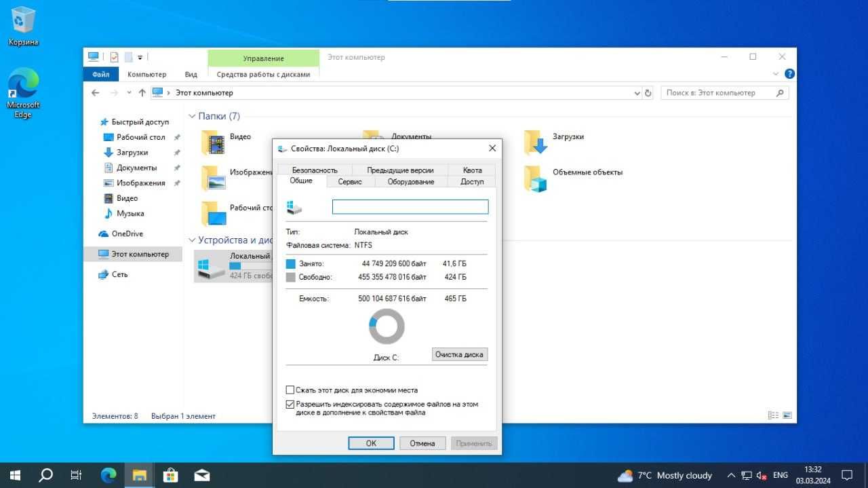Disable file content indexing checkbox

[x=290, y=404]
